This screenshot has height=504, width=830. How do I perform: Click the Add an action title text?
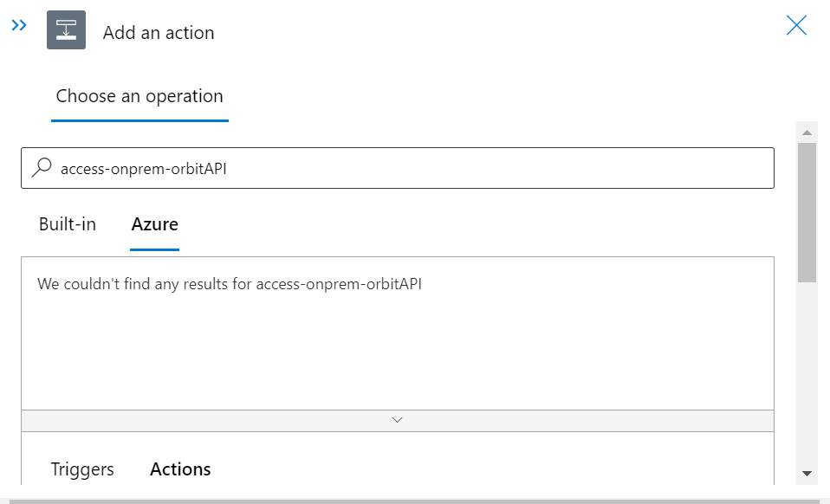click(159, 32)
